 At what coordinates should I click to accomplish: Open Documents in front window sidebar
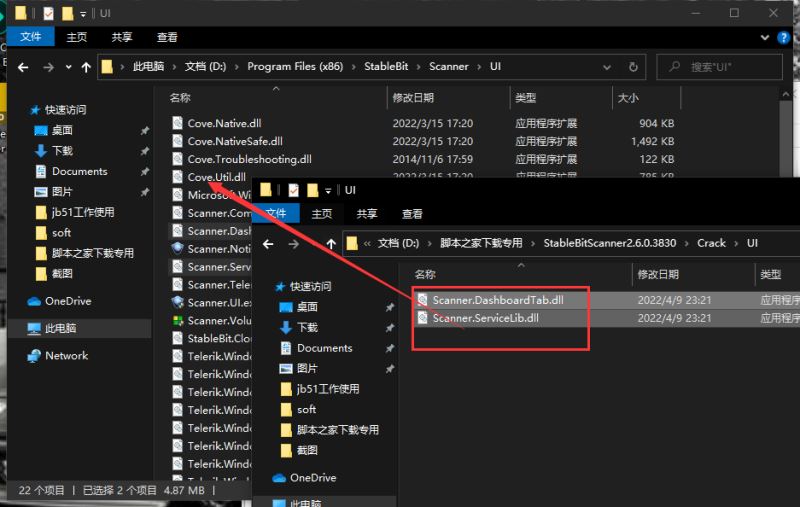324,348
